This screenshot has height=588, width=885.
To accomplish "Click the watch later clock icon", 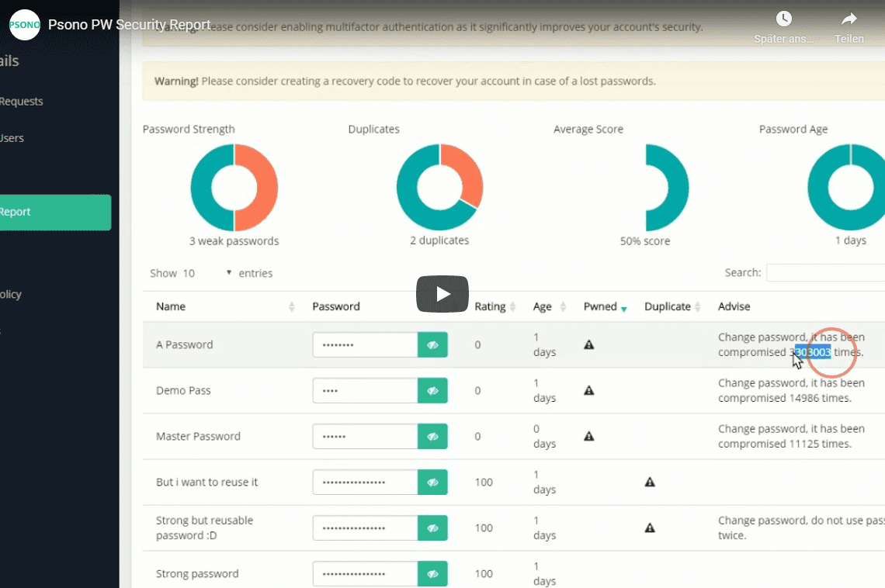I will click(783, 19).
